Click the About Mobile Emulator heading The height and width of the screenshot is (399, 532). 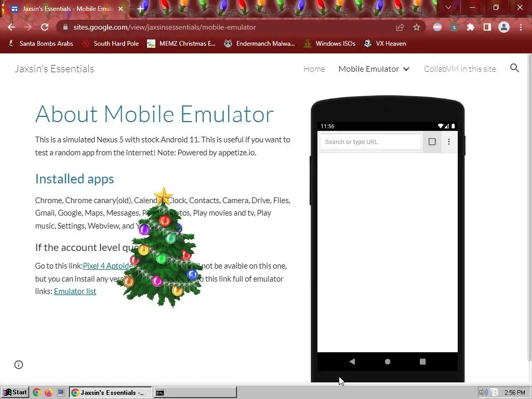tap(154, 114)
